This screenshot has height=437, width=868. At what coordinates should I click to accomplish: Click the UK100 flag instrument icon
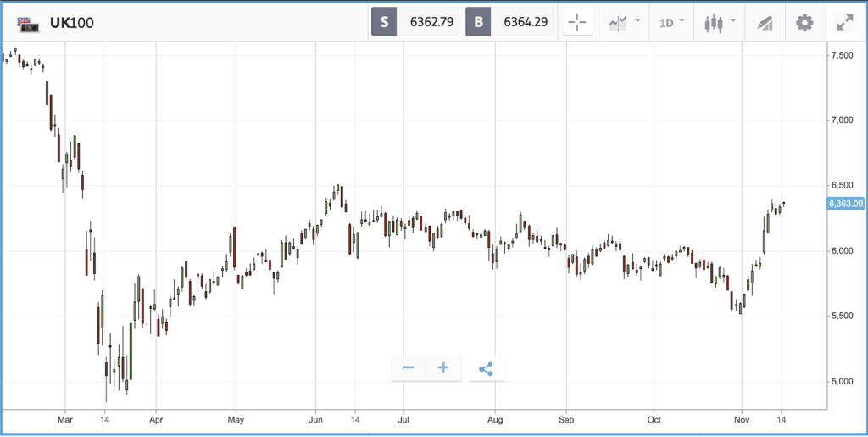28,23
